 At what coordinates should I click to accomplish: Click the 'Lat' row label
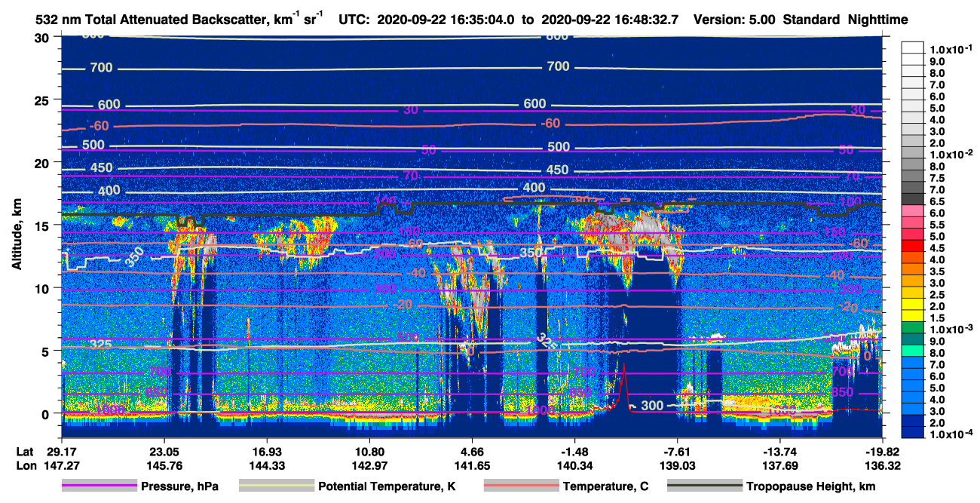[x=26, y=452]
